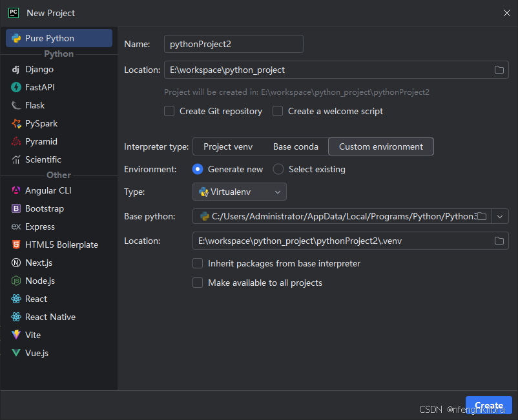This screenshot has height=420, width=518.
Task: Switch to Project venv interpreter type
Action: (228, 146)
